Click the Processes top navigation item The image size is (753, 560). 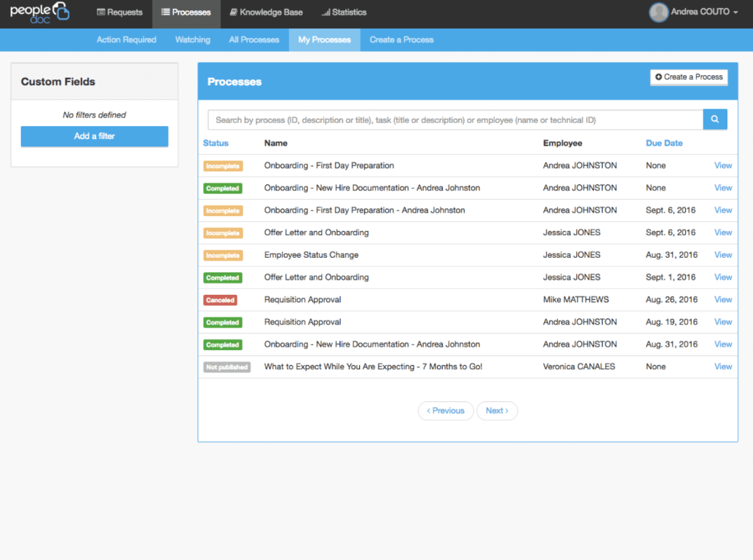point(186,12)
